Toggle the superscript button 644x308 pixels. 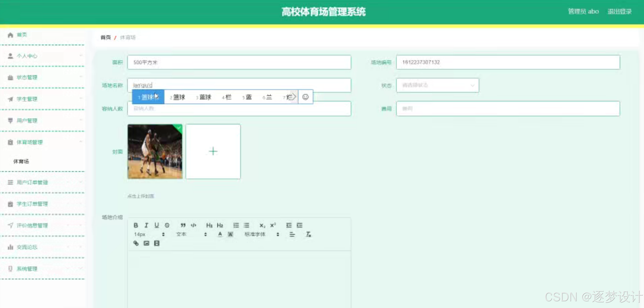tap(273, 225)
